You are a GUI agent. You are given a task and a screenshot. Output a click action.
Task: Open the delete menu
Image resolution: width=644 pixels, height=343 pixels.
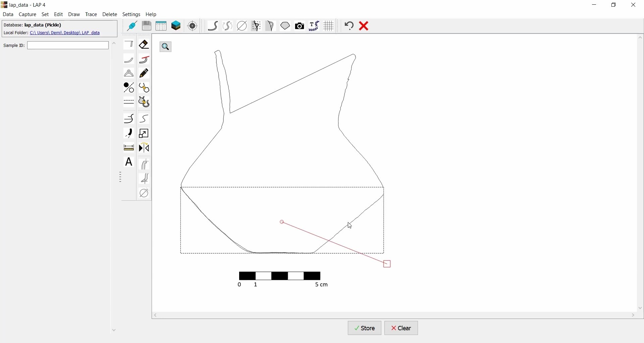[x=110, y=15]
